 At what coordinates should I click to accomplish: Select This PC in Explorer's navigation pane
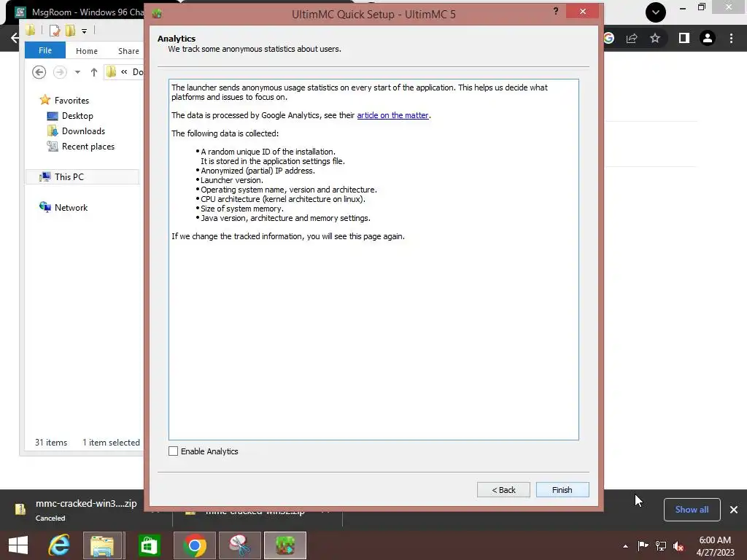click(69, 176)
